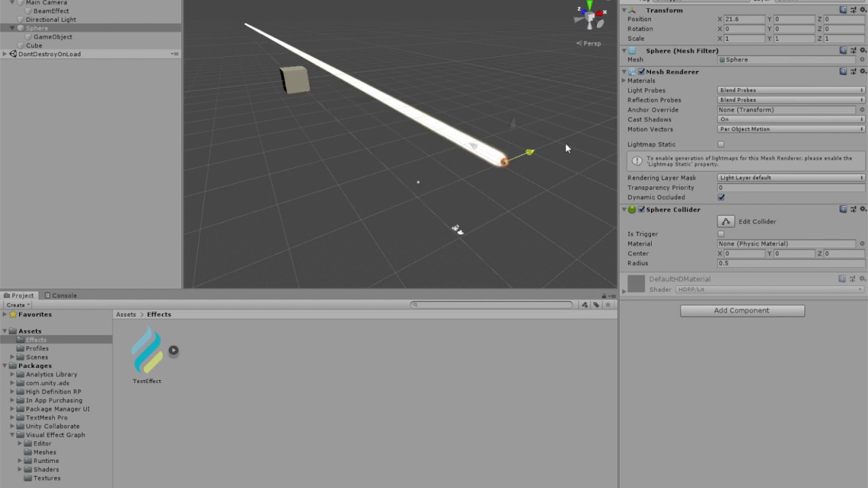
Task: Open the Cast Shadows dropdown
Action: point(791,119)
